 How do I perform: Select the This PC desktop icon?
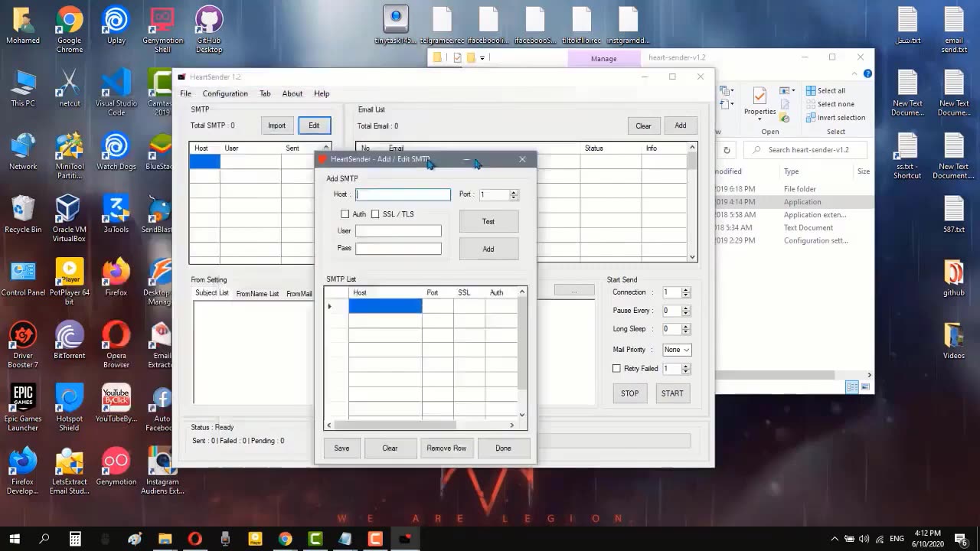click(x=23, y=89)
